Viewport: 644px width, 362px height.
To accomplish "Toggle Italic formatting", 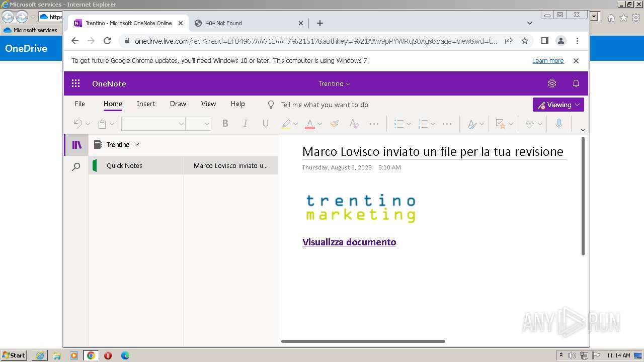I will coord(245,124).
